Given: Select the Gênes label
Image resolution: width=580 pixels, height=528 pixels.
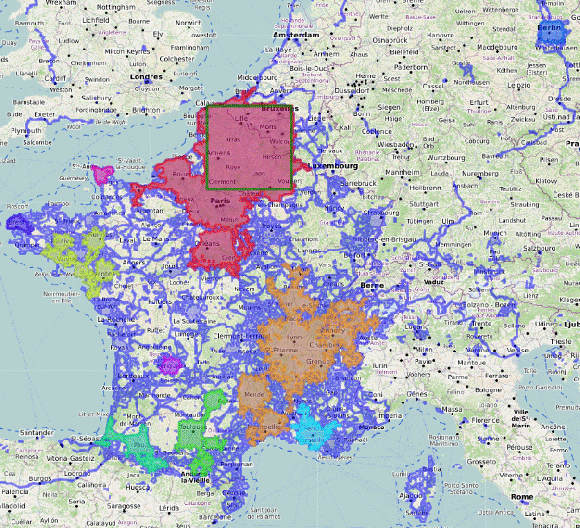Looking at the screenshot, I should (417, 394).
